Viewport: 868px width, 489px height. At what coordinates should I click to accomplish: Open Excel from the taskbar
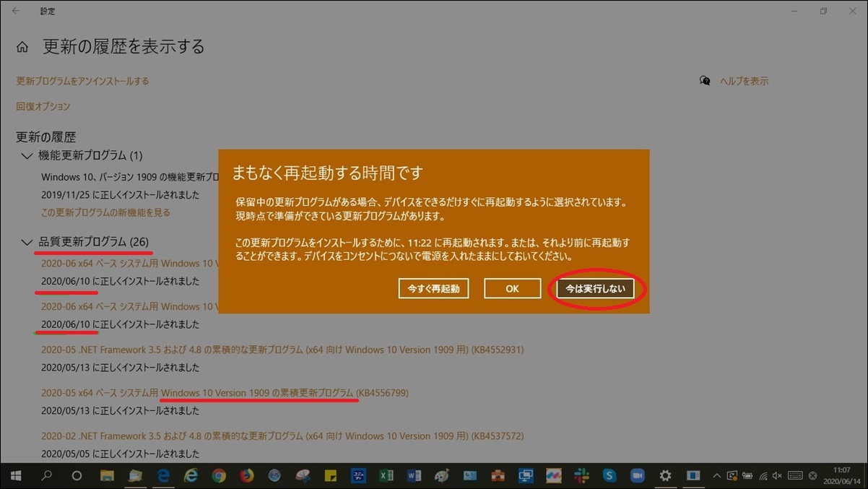pyautogui.click(x=386, y=476)
